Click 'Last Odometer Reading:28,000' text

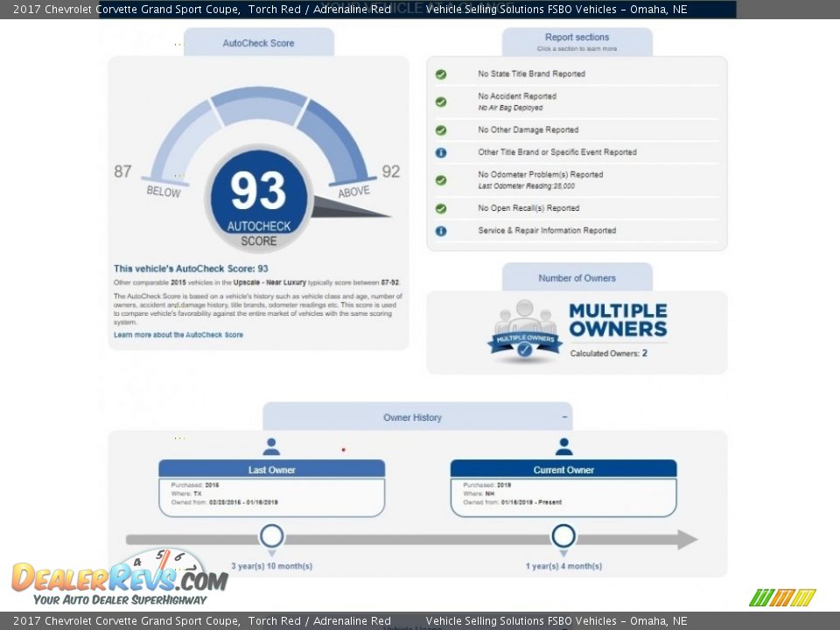coord(526,186)
